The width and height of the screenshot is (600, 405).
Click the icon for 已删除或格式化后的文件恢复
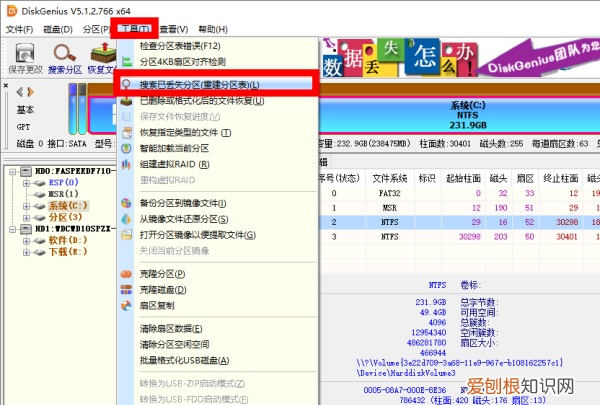pyautogui.click(x=126, y=101)
